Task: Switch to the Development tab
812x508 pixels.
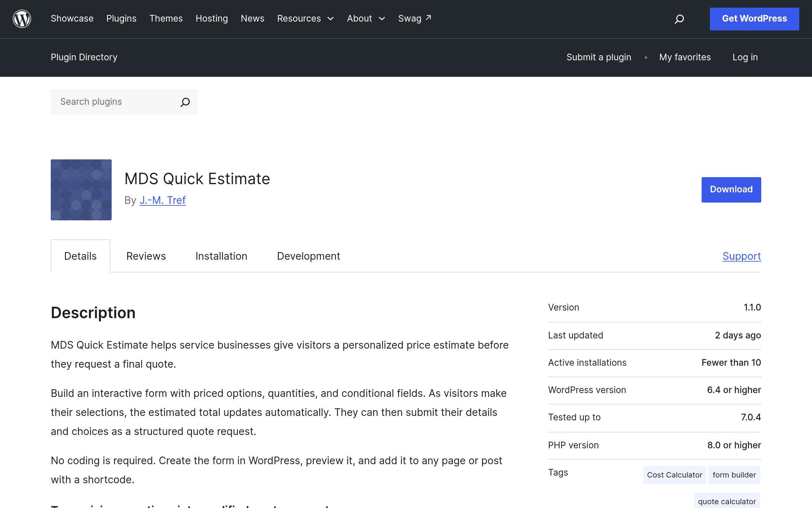Action: click(x=308, y=256)
